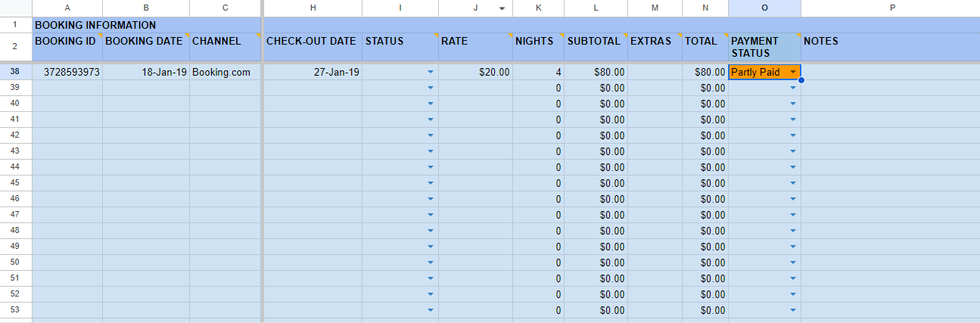The width and height of the screenshot is (980, 323).
Task: Select column N header
Action: point(705,8)
